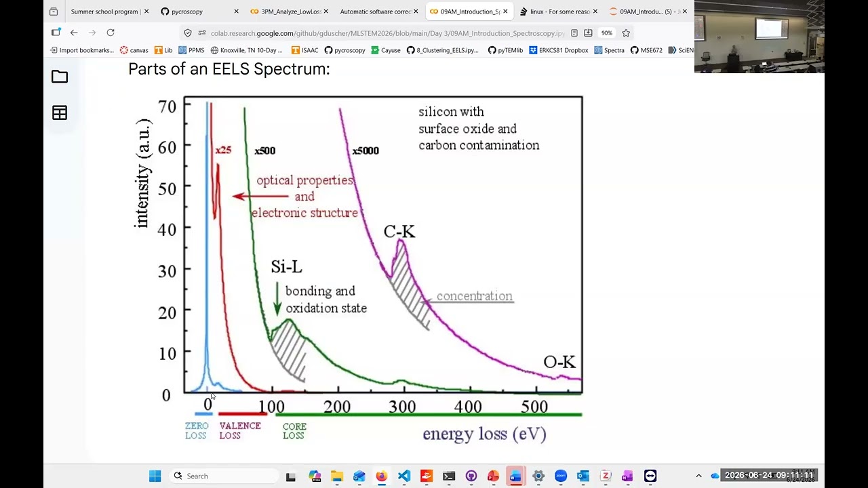The image size is (868, 488).
Task: Click the address bar URL field
Action: pyautogui.click(x=387, y=33)
